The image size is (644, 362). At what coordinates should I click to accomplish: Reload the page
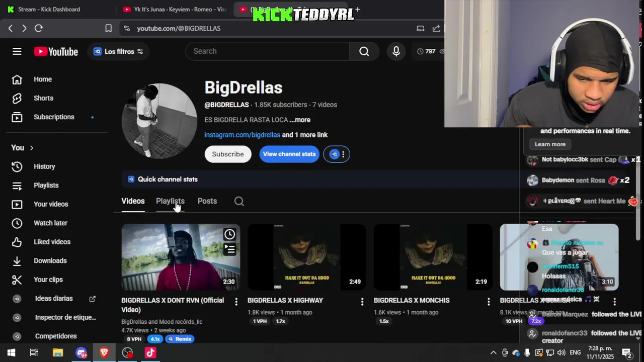point(38,28)
